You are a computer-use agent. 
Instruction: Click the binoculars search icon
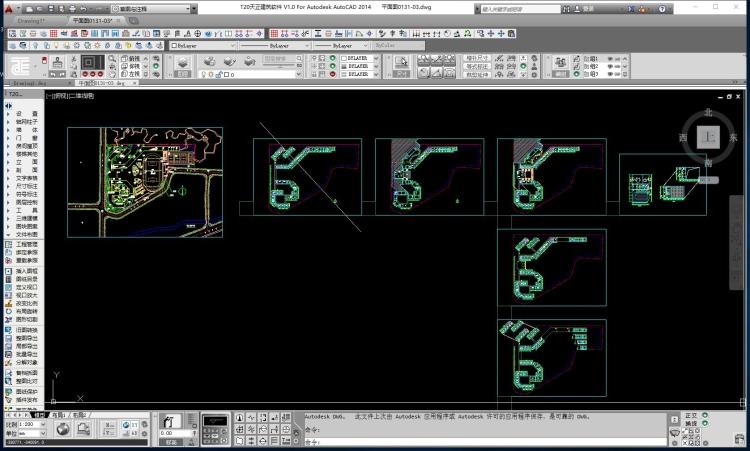(x=566, y=9)
